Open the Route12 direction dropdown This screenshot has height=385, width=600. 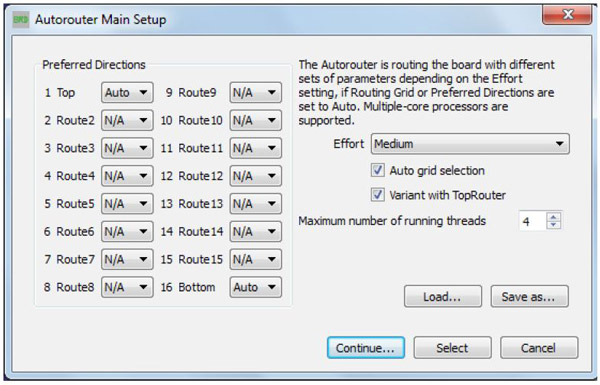click(256, 176)
